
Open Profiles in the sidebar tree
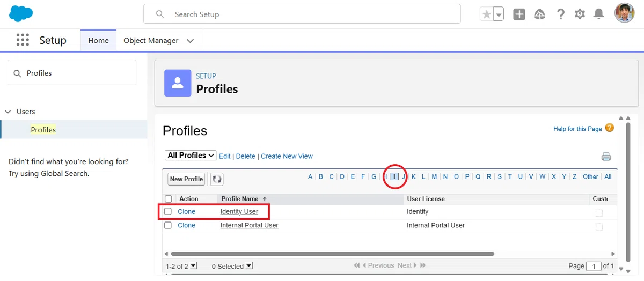pyautogui.click(x=43, y=130)
